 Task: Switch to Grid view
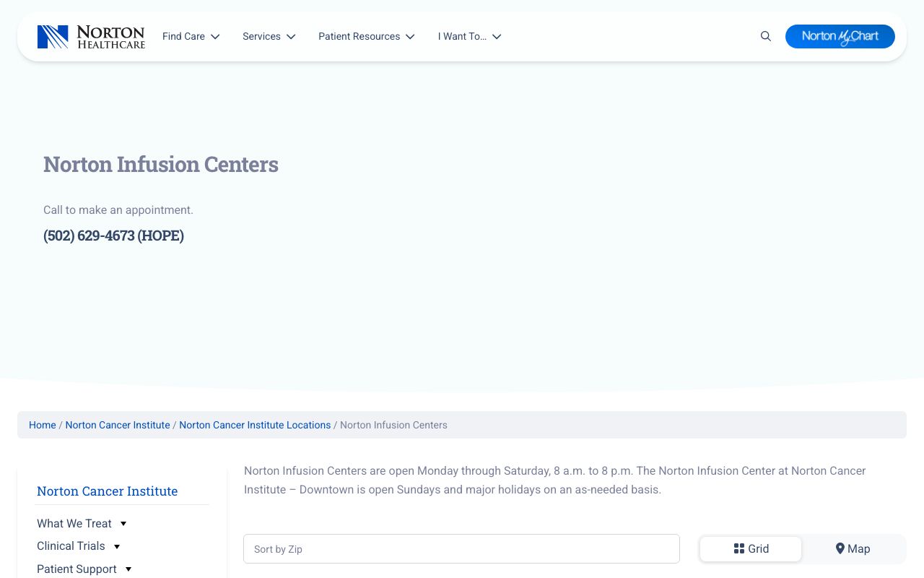[x=751, y=549]
